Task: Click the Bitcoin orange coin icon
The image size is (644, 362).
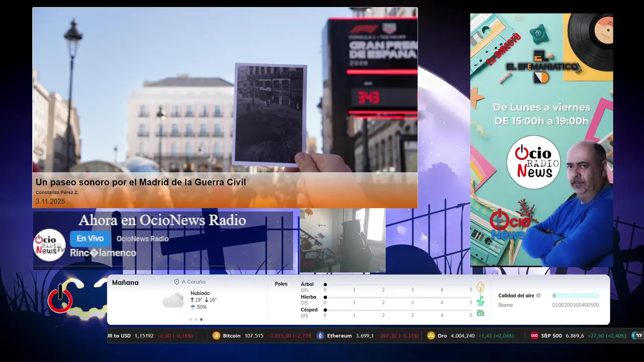Action: (x=216, y=336)
